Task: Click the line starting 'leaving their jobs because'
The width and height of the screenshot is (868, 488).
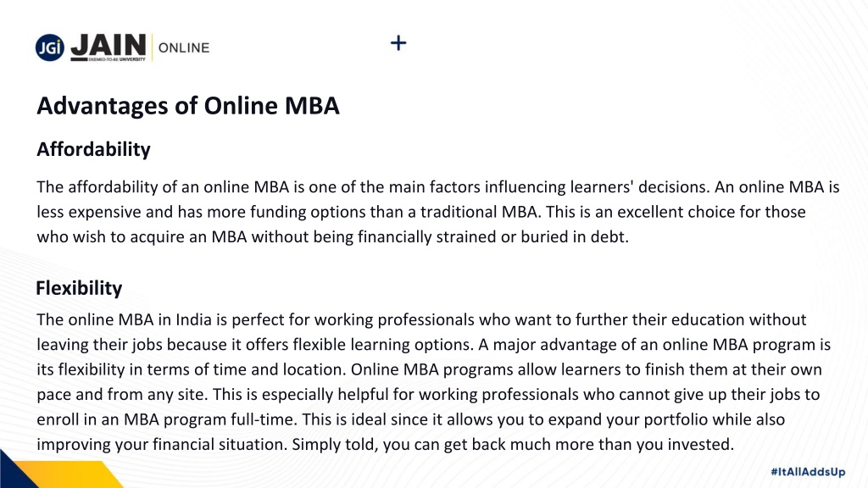Action: point(433,345)
